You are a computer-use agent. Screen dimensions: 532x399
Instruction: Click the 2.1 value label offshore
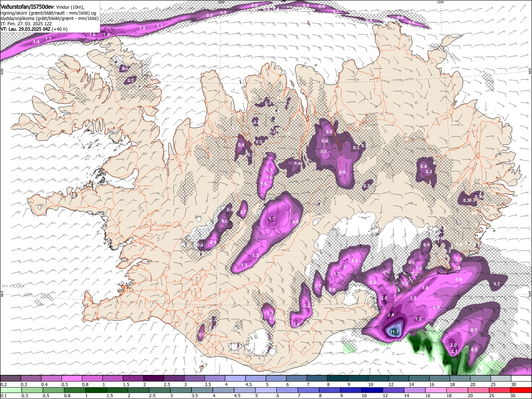454,352
